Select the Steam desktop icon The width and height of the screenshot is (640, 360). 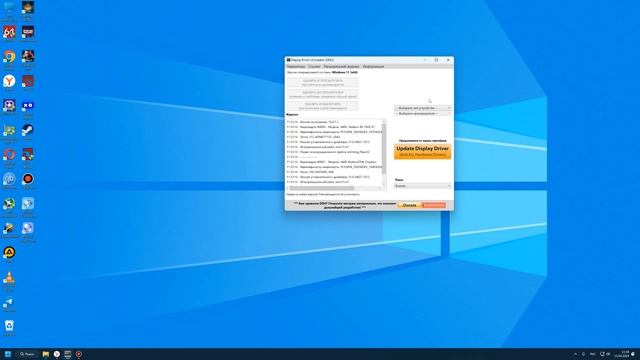pyautogui.click(x=28, y=130)
